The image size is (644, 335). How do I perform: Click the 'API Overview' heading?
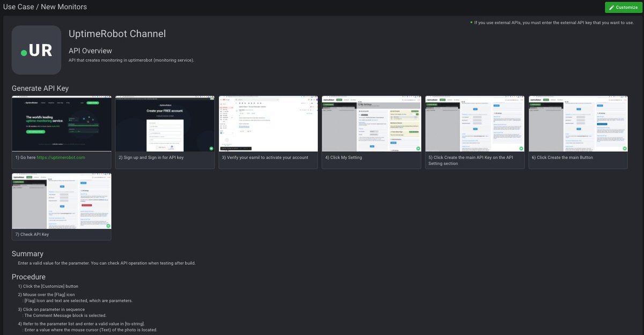(90, 51)
